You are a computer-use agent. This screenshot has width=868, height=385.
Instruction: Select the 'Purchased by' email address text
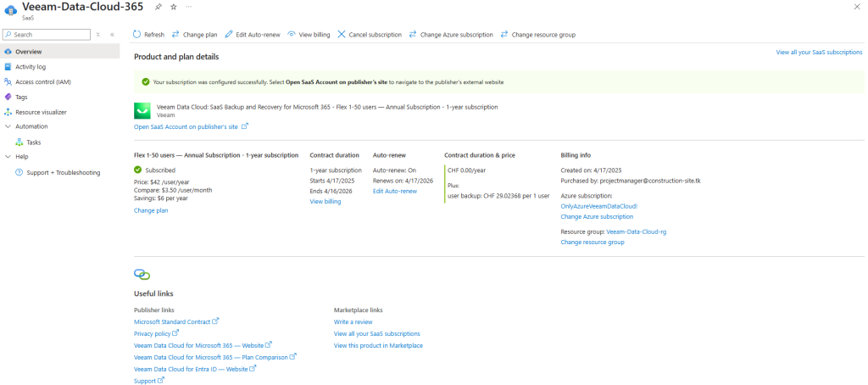pyautogui.click(x=650, y=181)
